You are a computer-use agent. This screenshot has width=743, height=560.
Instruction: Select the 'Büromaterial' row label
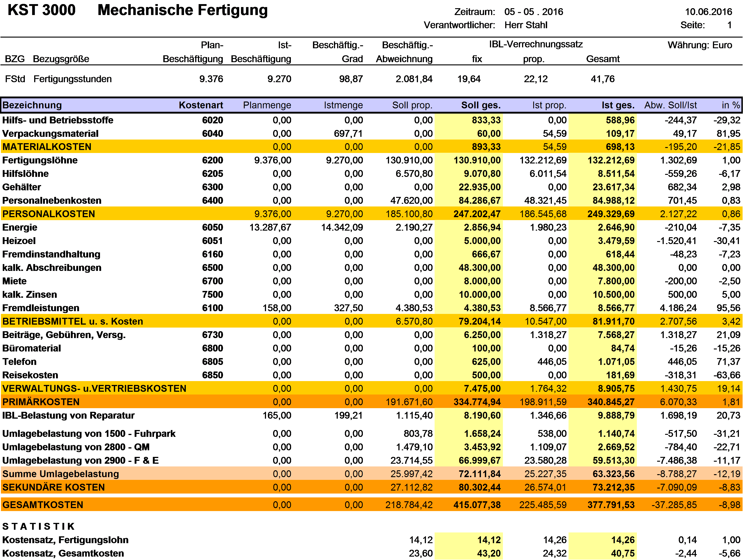click(x=32, y=348)
